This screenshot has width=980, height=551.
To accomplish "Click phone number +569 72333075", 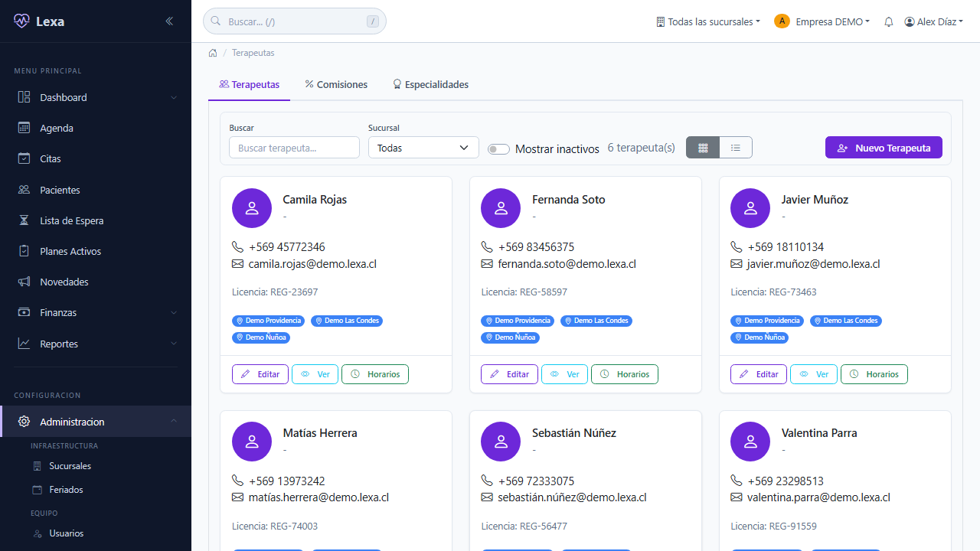I will [x=536, y=481].
